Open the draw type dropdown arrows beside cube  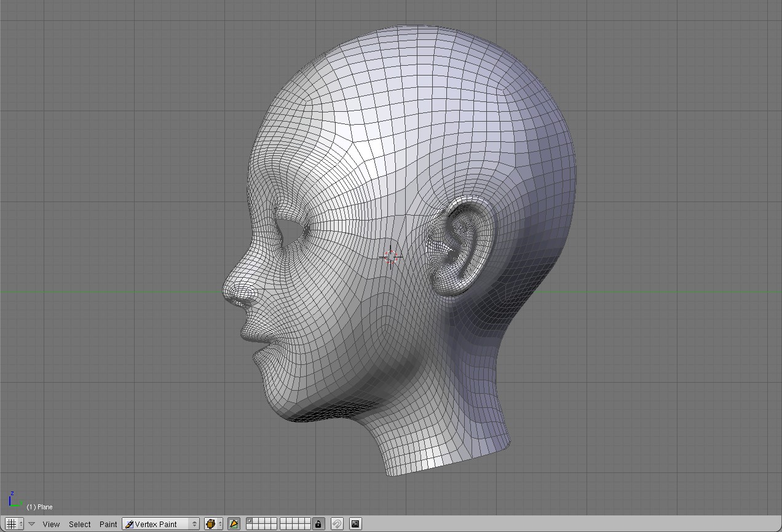[x=220, y=524]
